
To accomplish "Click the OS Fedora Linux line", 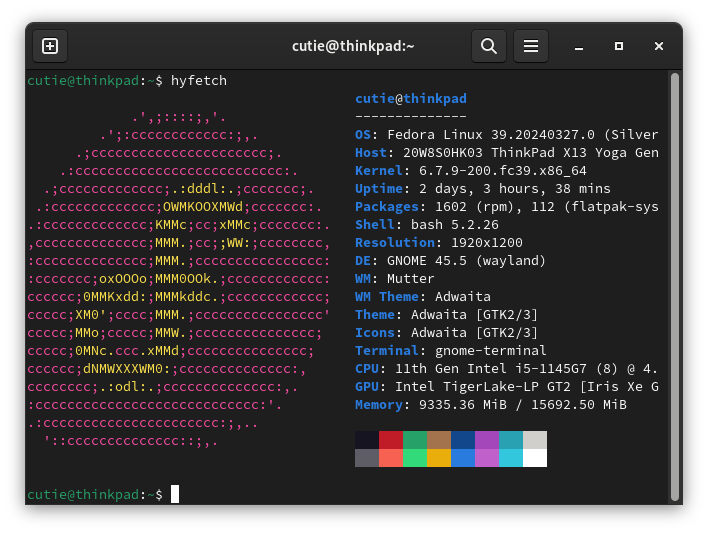I will click(507, 135).
